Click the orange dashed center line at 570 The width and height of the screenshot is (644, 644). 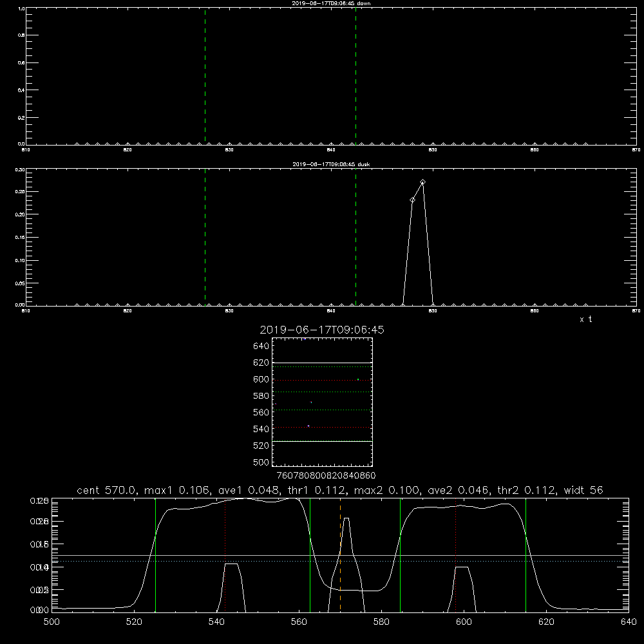point(340,554)
